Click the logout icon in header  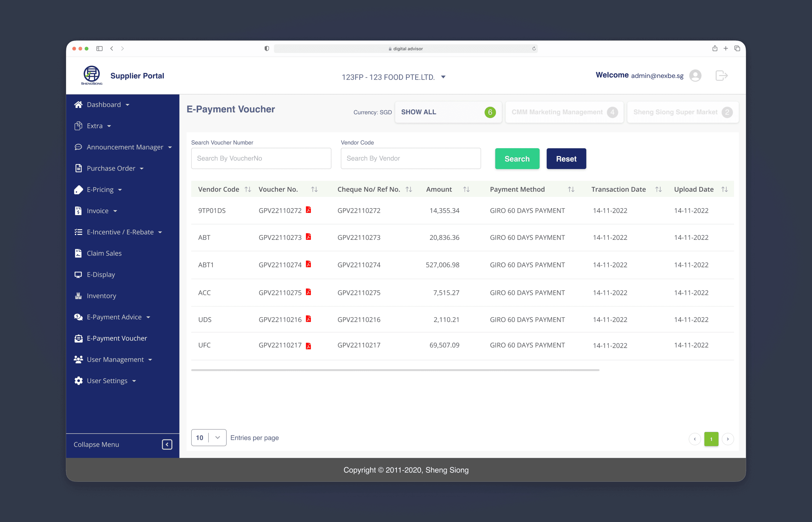[722, 76]
